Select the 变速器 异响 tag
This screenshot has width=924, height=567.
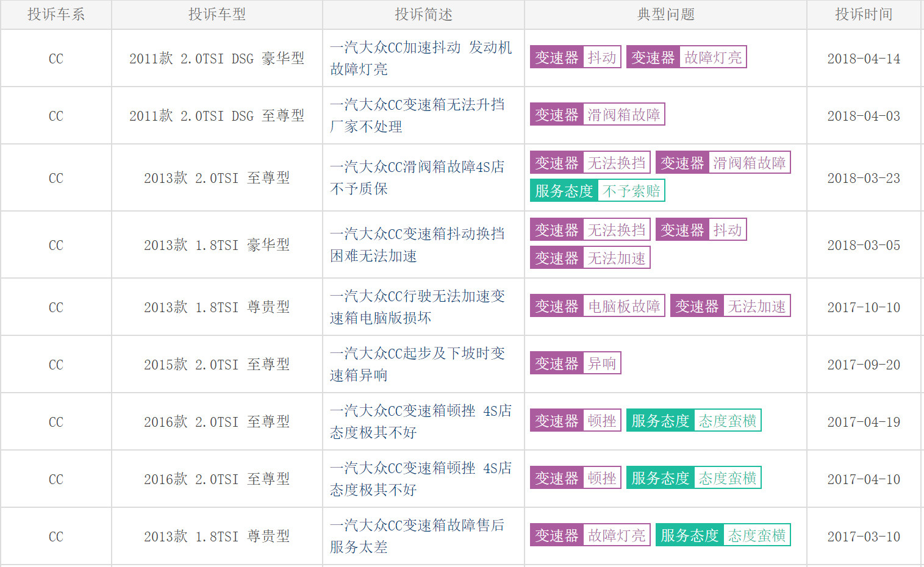pyautogui.click(x=576, y=363)
